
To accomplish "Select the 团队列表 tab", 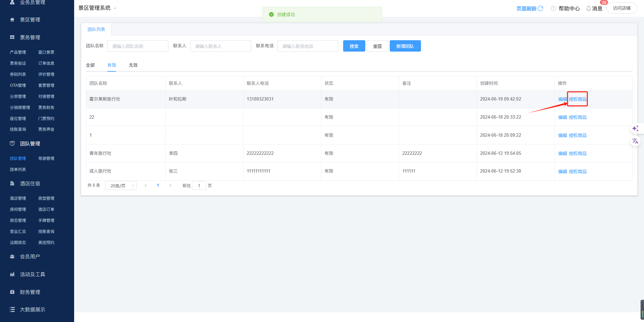I will pyautogui.click(x=96, y=29).
